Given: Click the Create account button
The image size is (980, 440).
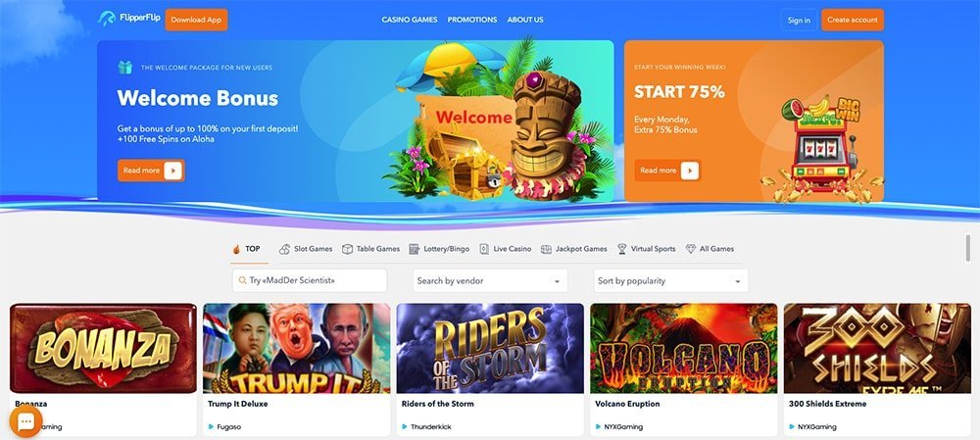Looking at the screenshot, I should coord(853,20).
